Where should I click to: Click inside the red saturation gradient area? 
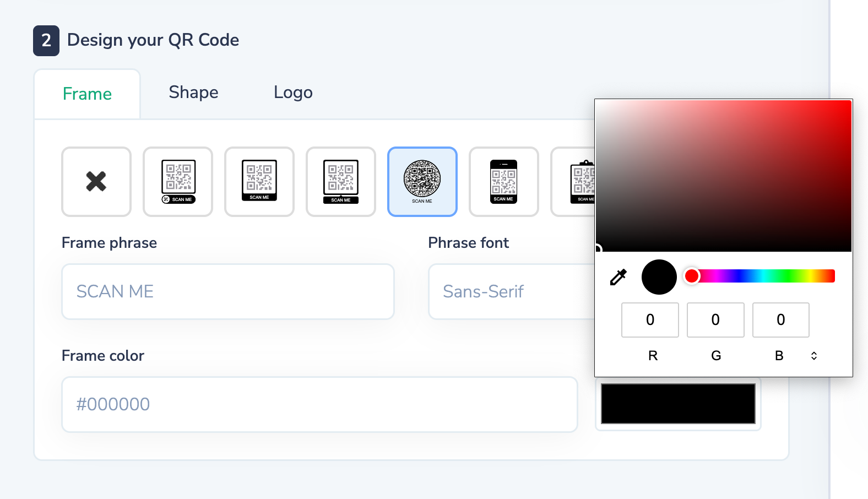[x=724, y=176]
